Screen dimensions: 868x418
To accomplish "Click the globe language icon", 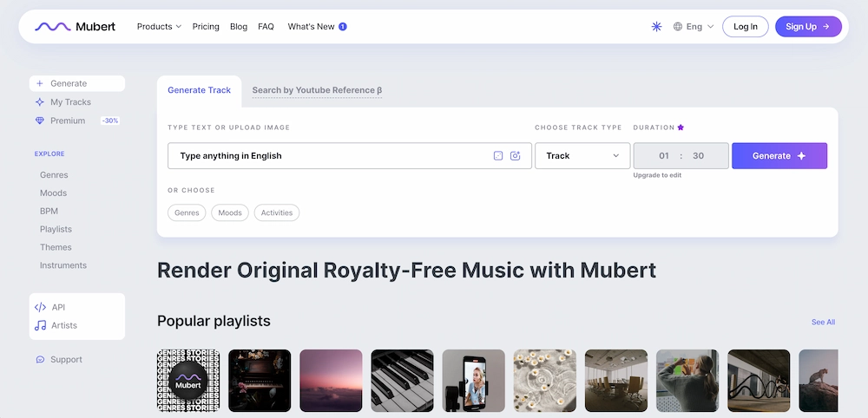I will (x=678, y=27).
